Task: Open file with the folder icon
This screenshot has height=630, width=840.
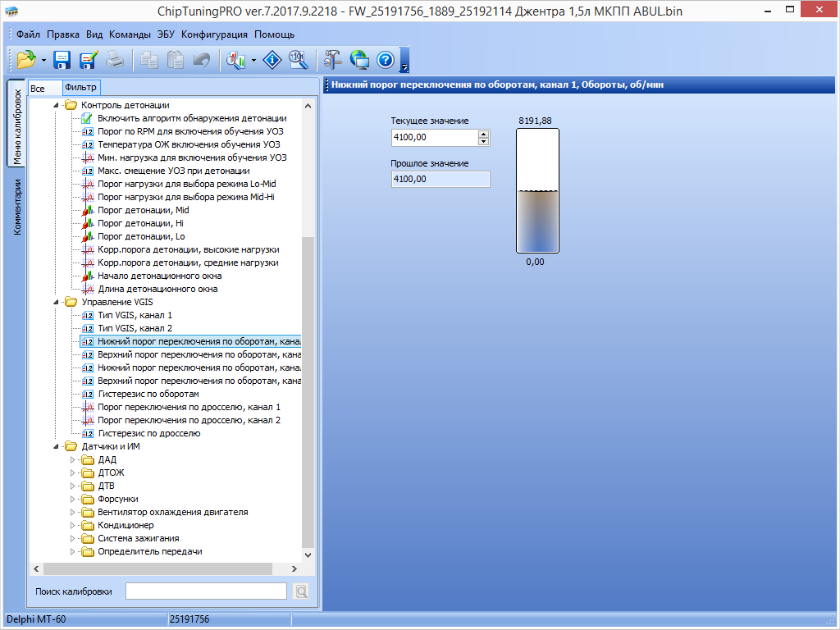Action: point(25,59)
